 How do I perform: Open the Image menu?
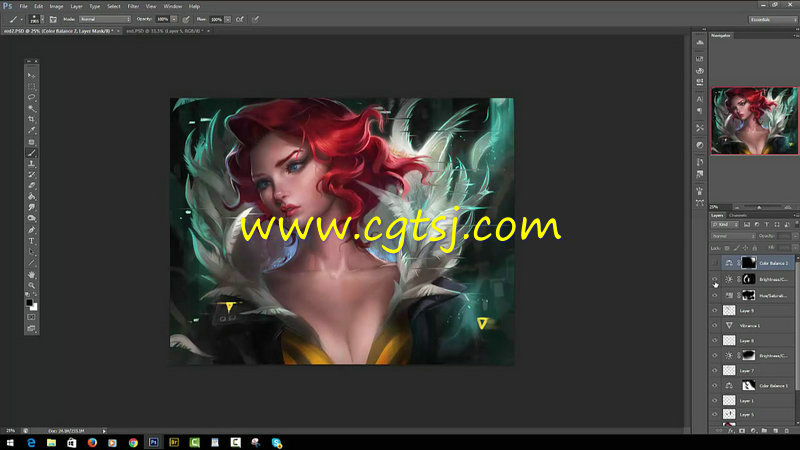pos(56,6)
